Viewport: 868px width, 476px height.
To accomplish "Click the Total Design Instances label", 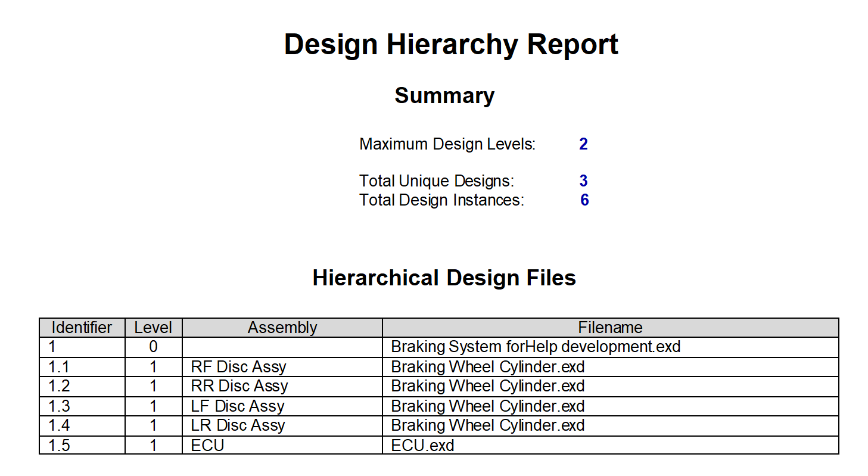I will point(441,200).
